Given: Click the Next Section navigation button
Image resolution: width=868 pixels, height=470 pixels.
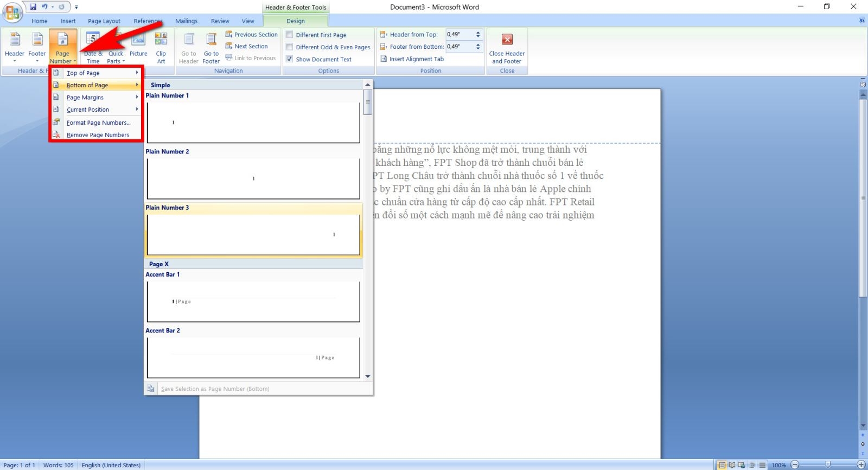Looking at the screenshot, I should [246, 46].
